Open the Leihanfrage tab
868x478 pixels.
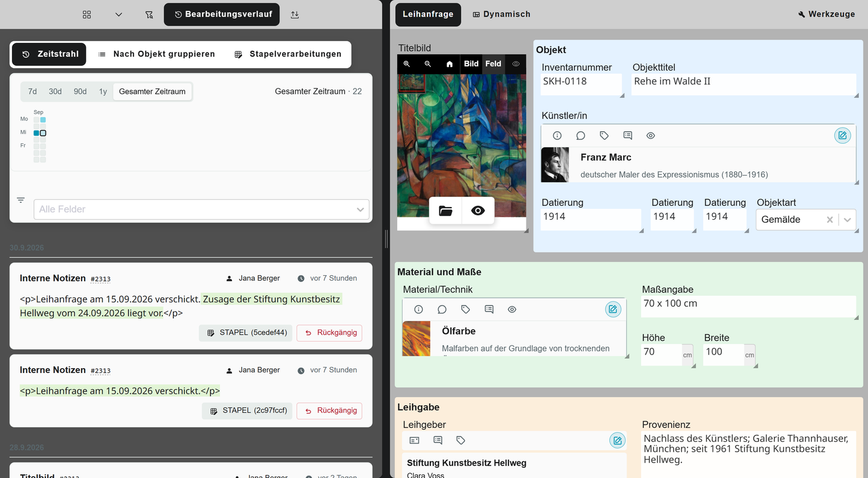(x=428, y=14)
